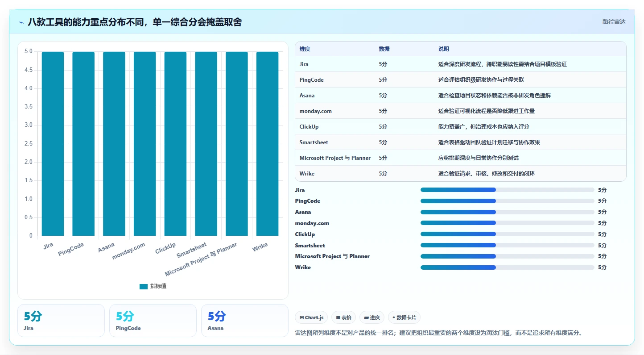Click the 指标值 legend color swatch

point(144,287)
